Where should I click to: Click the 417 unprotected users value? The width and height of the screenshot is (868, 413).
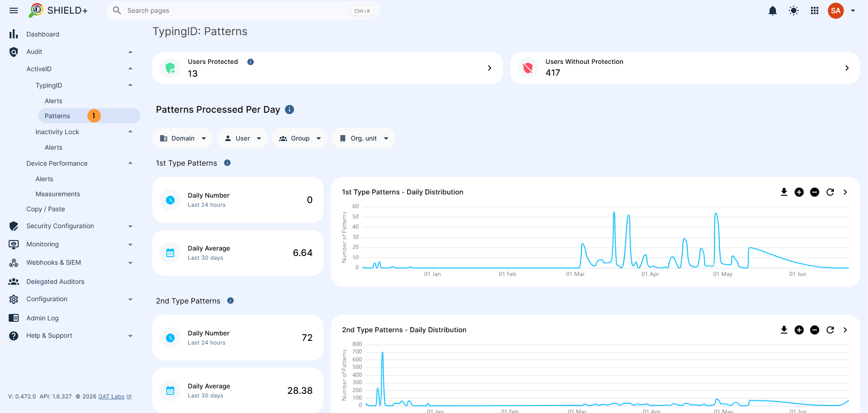point(553,73)
